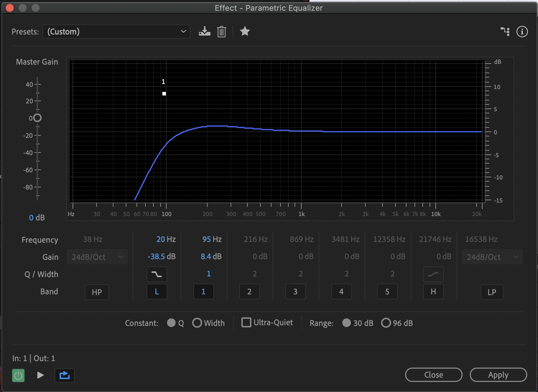Click the Master Gain slider knob
538x392 pixels.
(37, 118)
